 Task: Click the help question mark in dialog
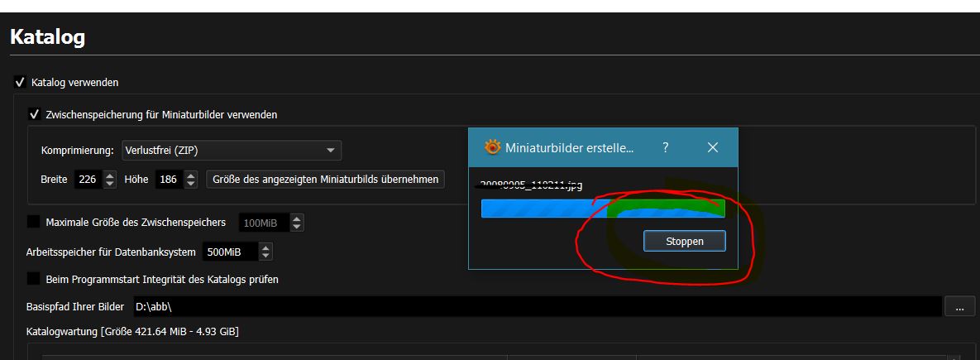point(666,147)
